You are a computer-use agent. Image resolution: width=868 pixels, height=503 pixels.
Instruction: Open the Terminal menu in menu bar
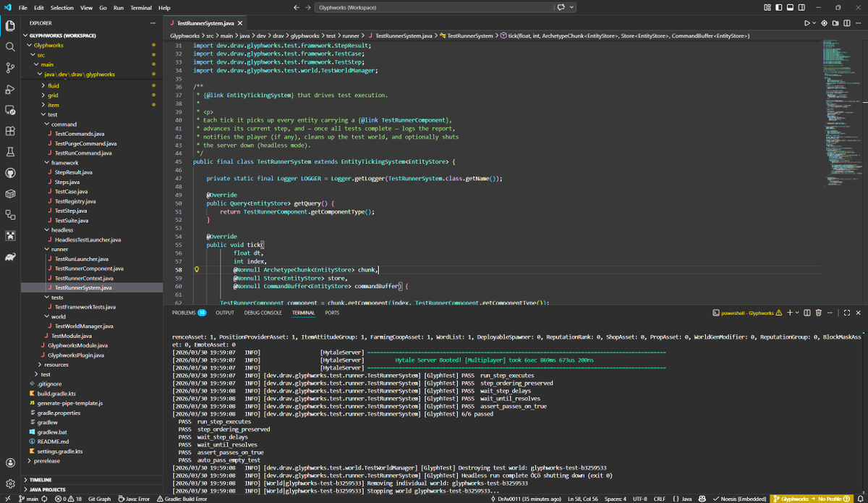click(141, 7)
